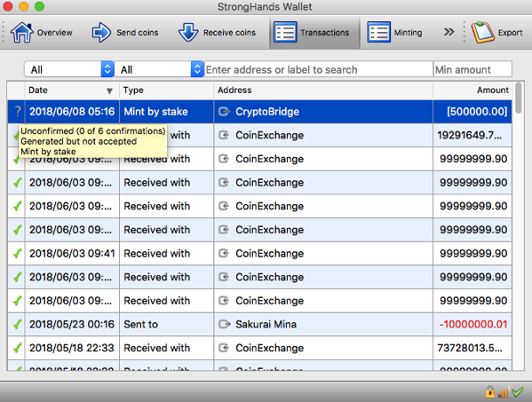Click green checkmark of 2018/06/03 09:41 row
The width and height of the screenshot is (532, 402).
tap(17, 253)
